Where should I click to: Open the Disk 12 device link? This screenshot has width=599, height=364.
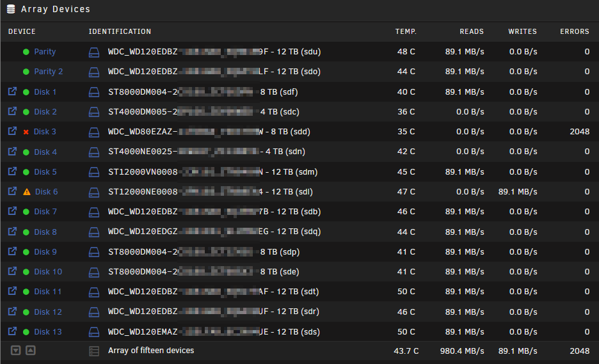pyautogui.click(x=48, y=312)
